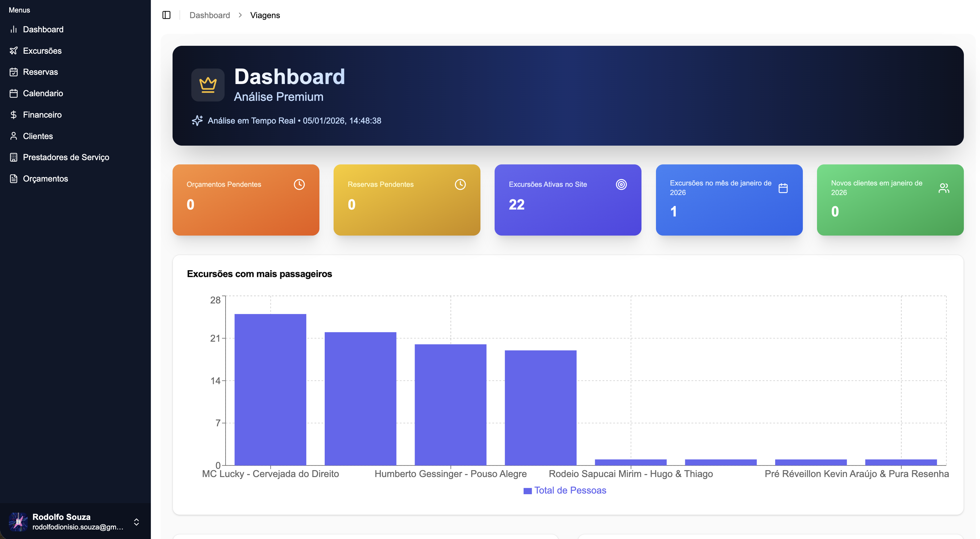Viewport: 980px width, 539px height.
Task: Open the Reservas menu item
Action: click(40, 72)
